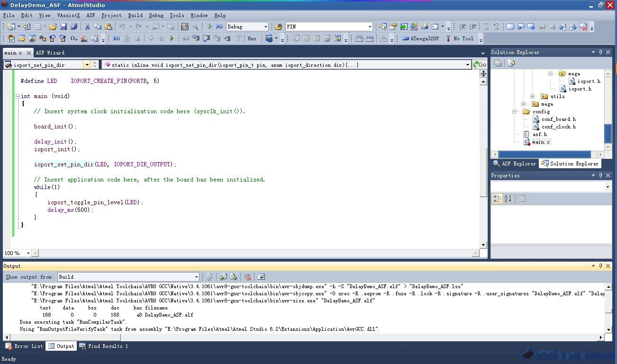Click the Go button in navigation bar
Viewport: 617px width, 364px height.
(480, 64)
